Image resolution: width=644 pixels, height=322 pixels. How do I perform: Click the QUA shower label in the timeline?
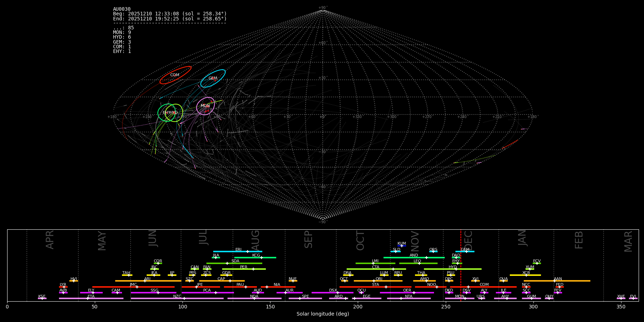click(x=504, y=279)
